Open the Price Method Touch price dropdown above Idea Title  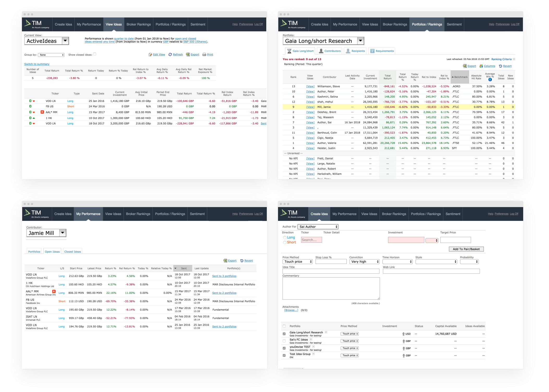point(297,262)
